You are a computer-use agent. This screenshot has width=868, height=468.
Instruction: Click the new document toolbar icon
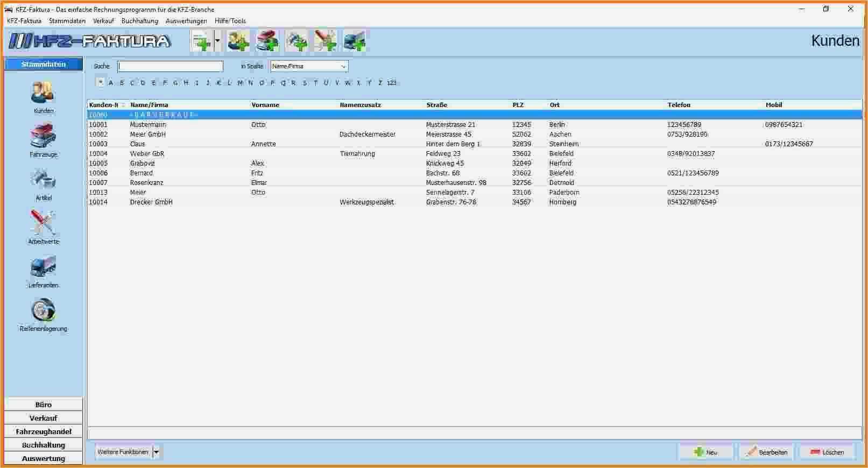tap(202, 41)
